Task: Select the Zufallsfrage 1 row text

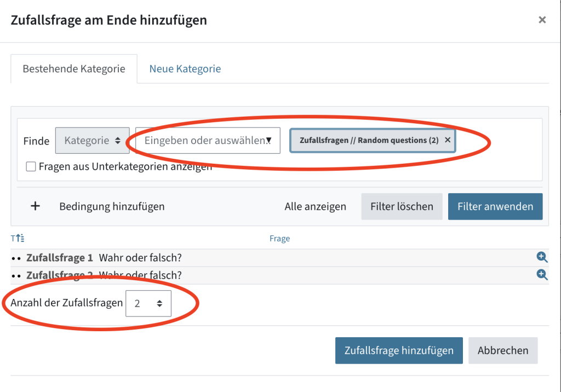Action: tap(104, 258)
